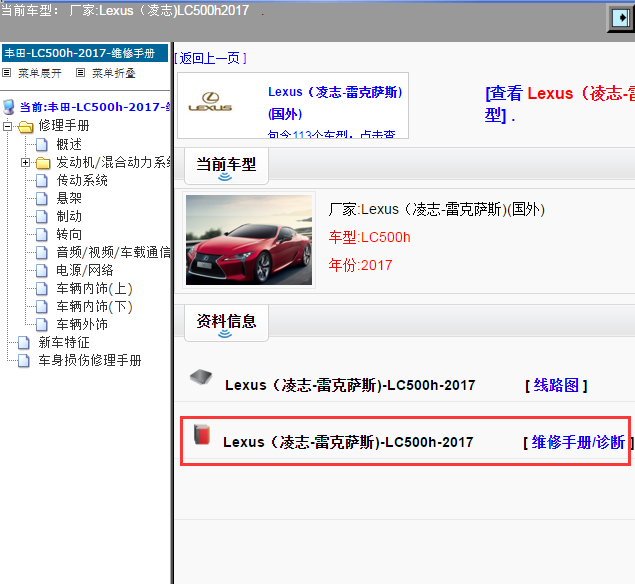This screenshot has width=635, height=584.
Task: Click the 菜单折叠 list icon
Action: click(x=81, y=73)
